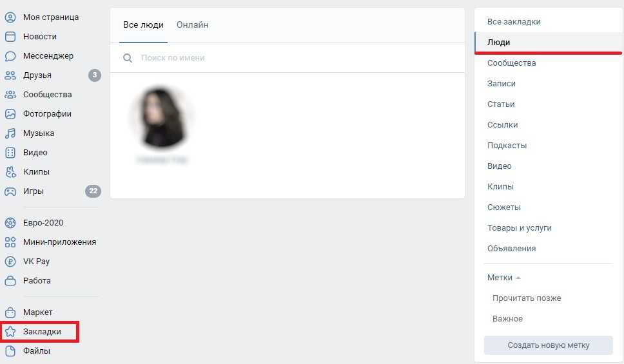Click the My Page profile icon
Image resolution: width=624 pixels, height=364 pixels.
[x=10, y=17]
